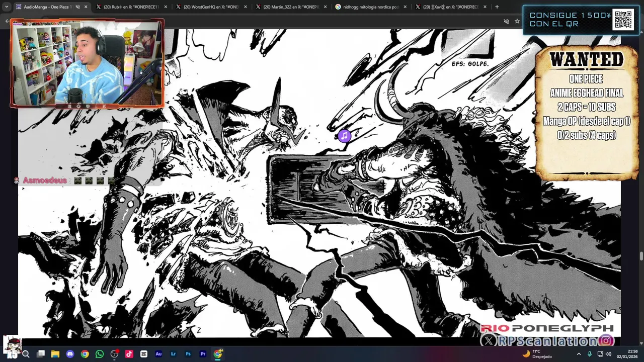Switch to nidhogg mitologia nordica tab

pos(371,7)
